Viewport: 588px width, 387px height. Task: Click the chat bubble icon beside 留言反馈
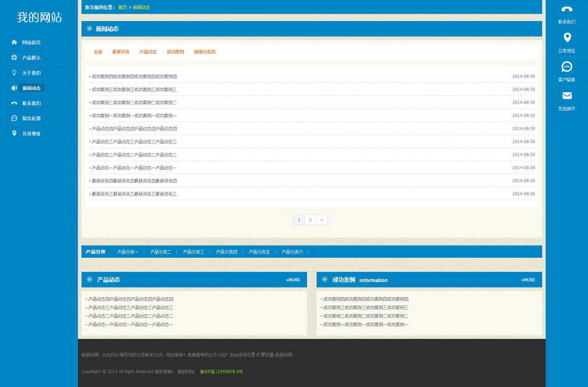(x=14, y=118)
